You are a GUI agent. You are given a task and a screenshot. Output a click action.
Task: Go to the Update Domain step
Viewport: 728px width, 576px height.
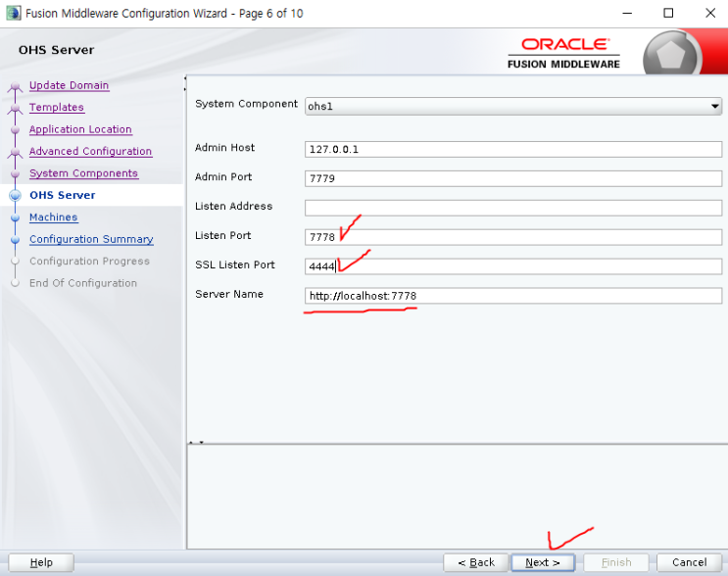click(x=70, y=85)
